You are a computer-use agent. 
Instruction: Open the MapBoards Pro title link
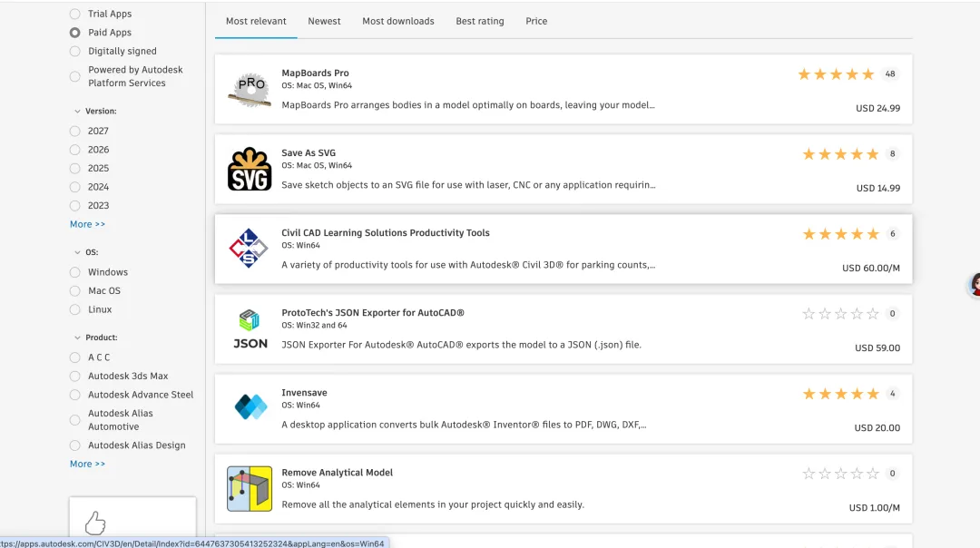pyautogui.click(x=315, y=73)
